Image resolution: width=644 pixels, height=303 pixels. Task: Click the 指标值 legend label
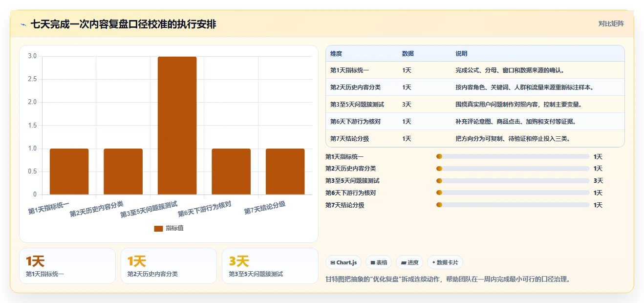coord(174,228)
